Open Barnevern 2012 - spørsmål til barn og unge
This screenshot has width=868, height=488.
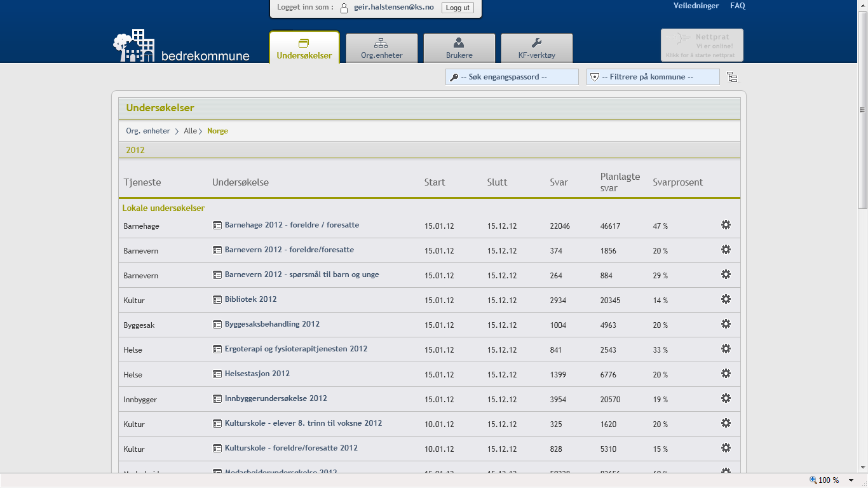tap(302, 274)
